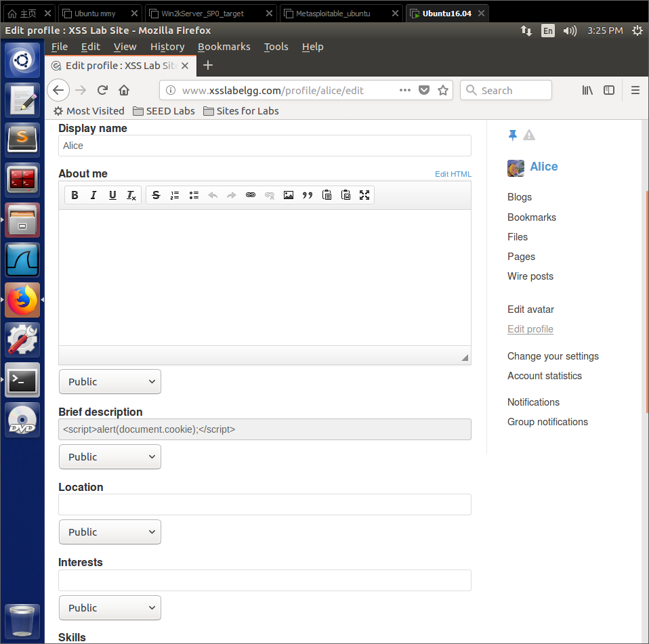This screenshot has height=644, width=649.
Task: Open the Bookmarks menu
Action: [x=224, y=47]
